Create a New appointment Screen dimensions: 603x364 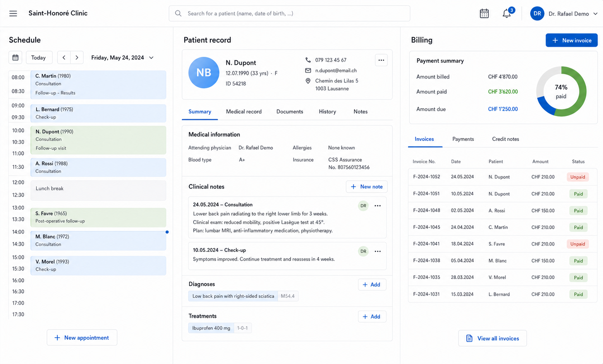point(82,338)
